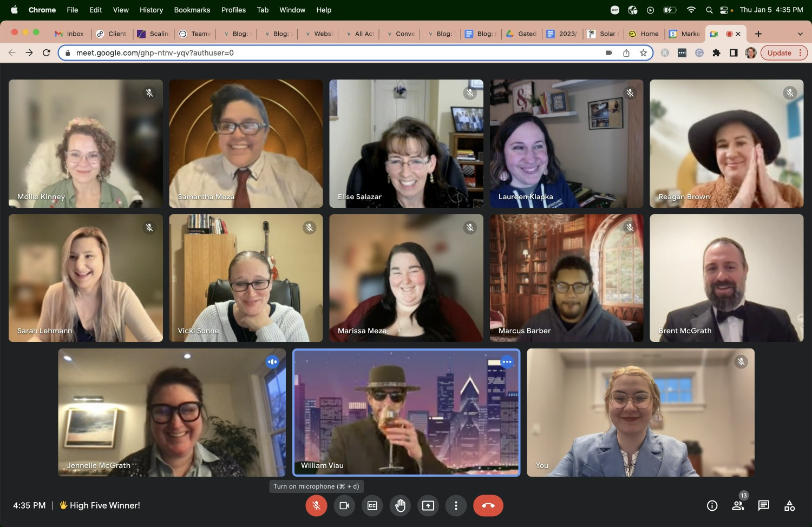This screenshot has width=812, height=527.
Task: Open the Apple menu
Action: coord(14,10)
